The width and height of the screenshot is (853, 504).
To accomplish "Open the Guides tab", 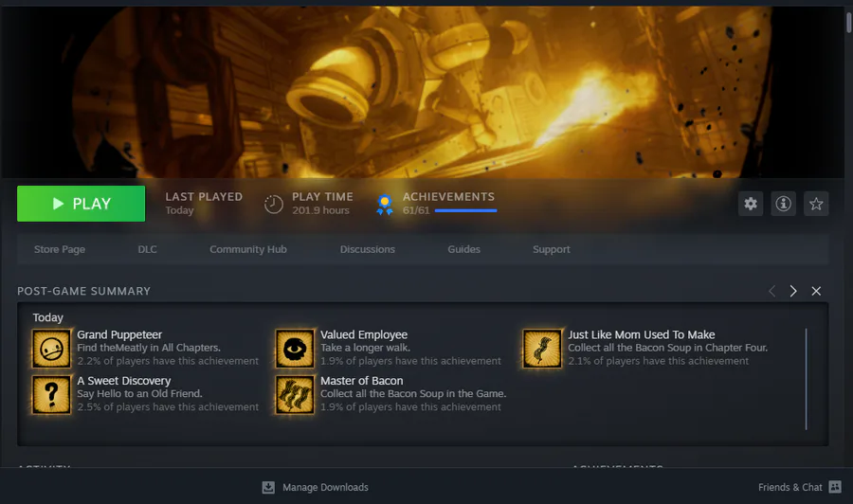I will pyautogui.click(x=463, y=249).
